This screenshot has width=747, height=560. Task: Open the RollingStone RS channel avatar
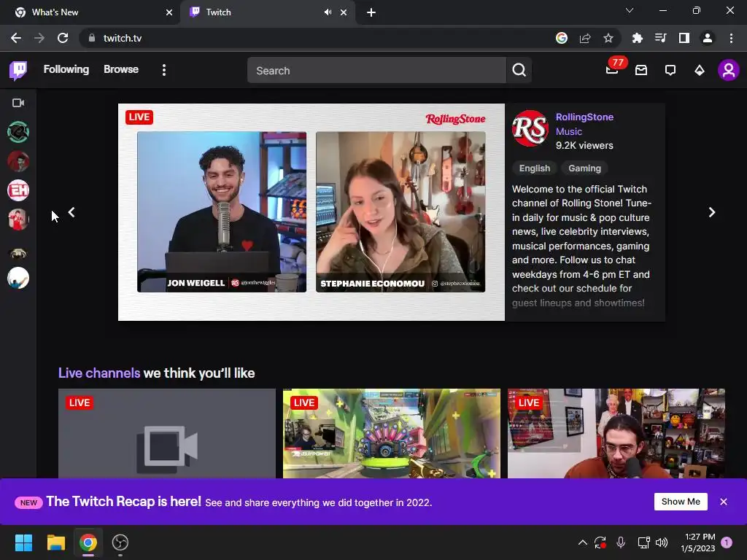(x=530, y=128)
